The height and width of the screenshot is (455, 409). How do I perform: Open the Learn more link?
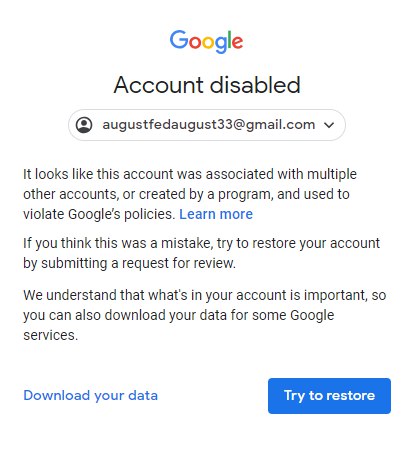tap(216, 214)
